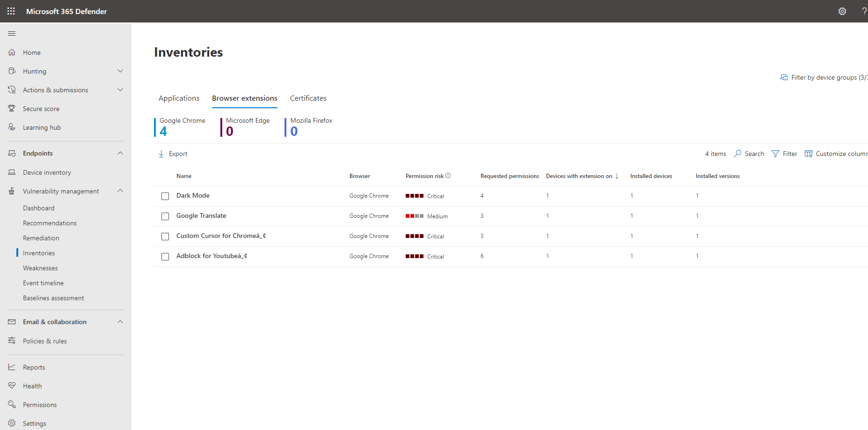Switch to the Certificates tab
Viewport: 868px width, 430px height.
click(308, 98)
